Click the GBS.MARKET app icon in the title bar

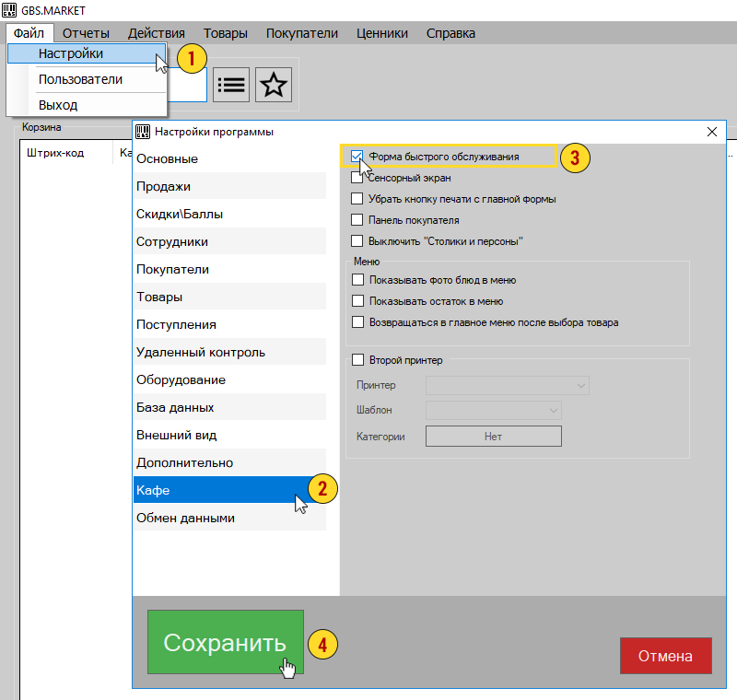[9, 10]
